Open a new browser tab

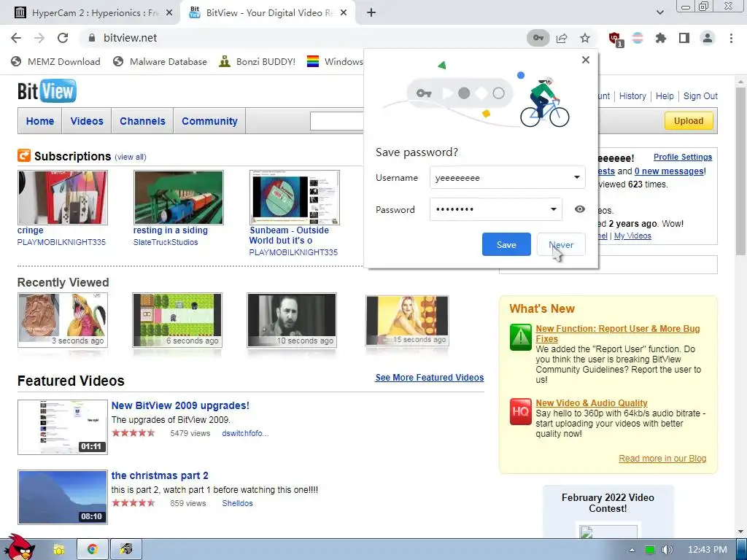click(371, 13)
